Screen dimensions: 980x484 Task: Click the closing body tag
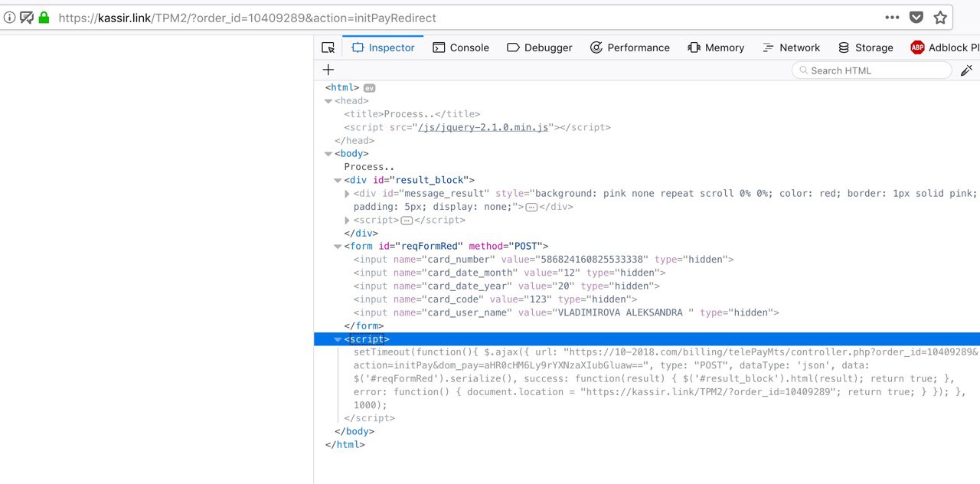pos(354,431)
